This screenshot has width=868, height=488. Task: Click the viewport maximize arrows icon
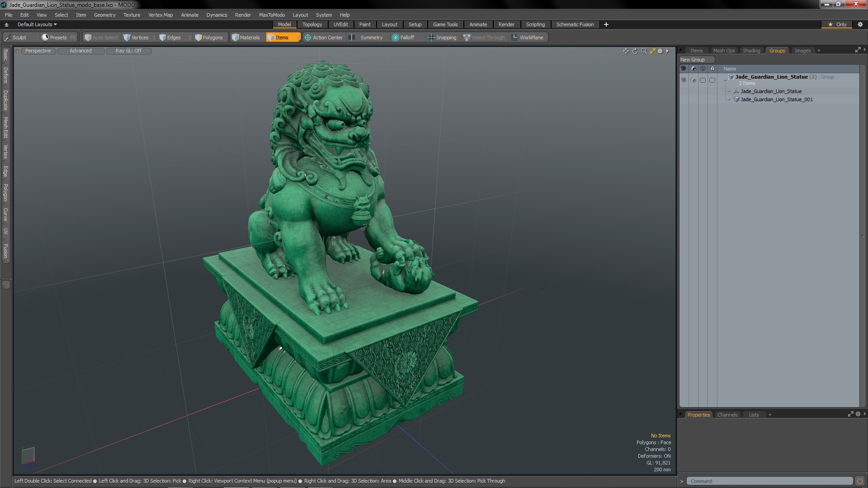(x=652, y=51)
